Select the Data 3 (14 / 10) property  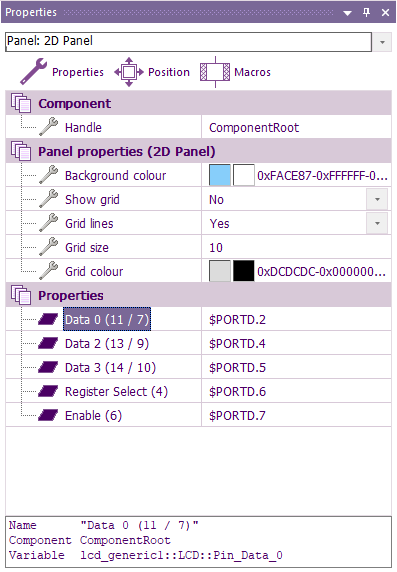point(110,367)
